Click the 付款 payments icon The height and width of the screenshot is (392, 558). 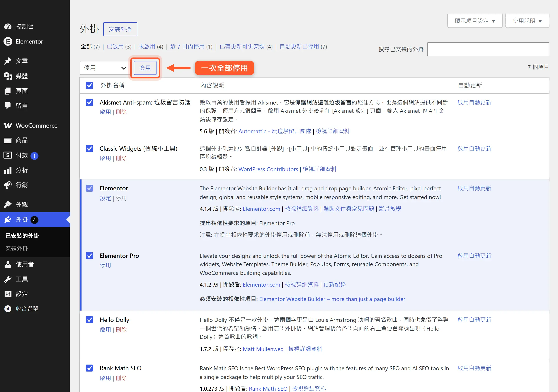pos(8,155)
